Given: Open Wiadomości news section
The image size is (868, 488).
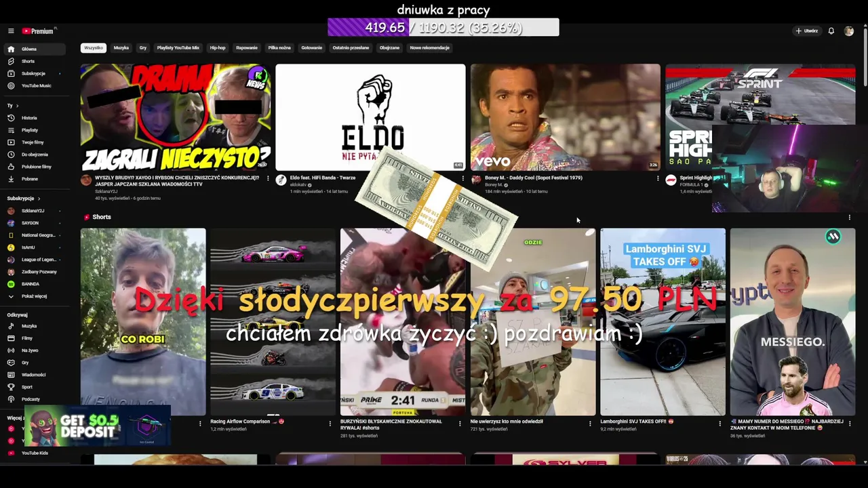Looking at the screenshot, I should coord(36,375).
